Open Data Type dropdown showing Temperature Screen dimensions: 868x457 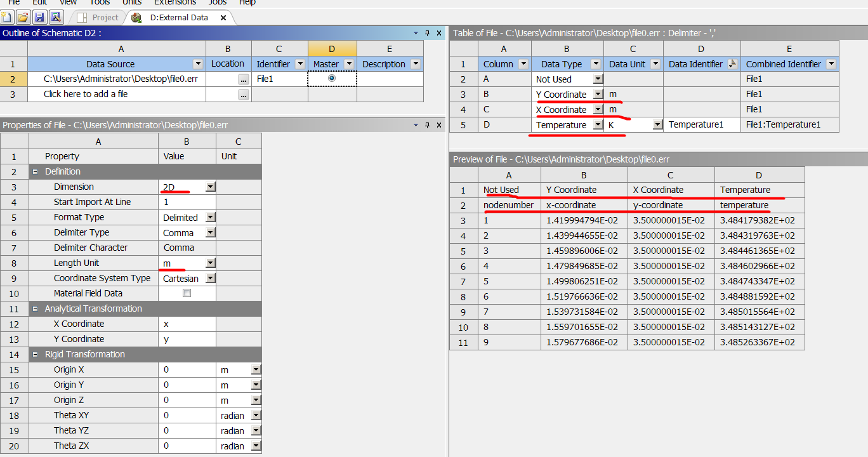pos(598,125)
